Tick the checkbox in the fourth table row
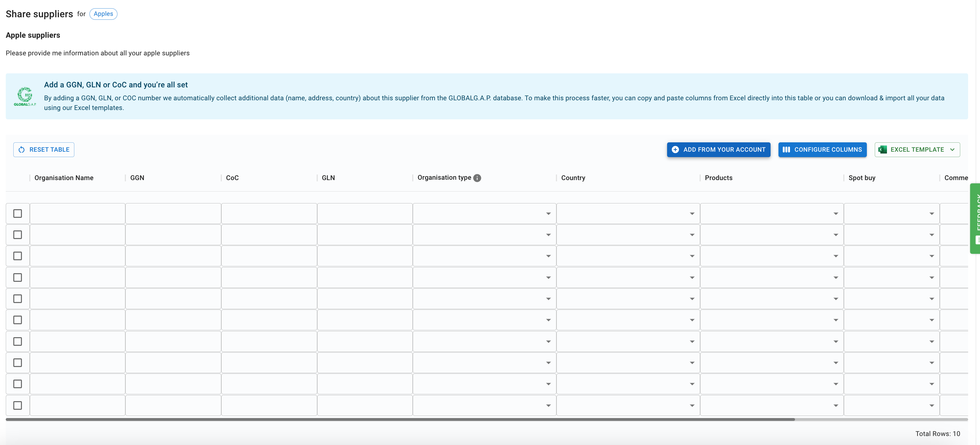980x445 pixels. [x=18, y=277]
